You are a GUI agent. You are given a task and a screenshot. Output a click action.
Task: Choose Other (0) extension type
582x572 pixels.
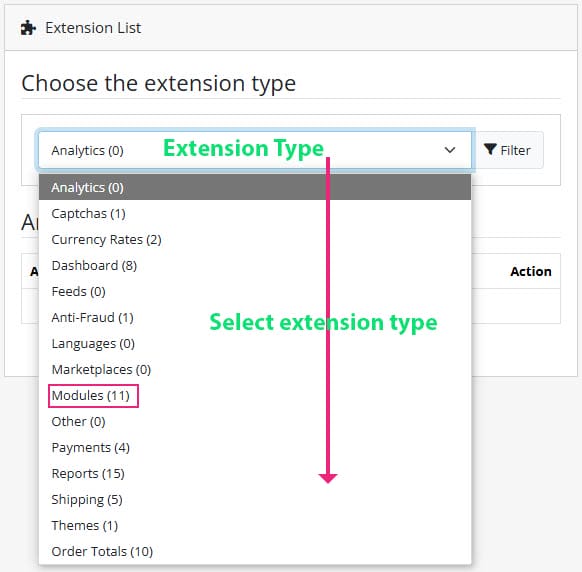(255, 421)
